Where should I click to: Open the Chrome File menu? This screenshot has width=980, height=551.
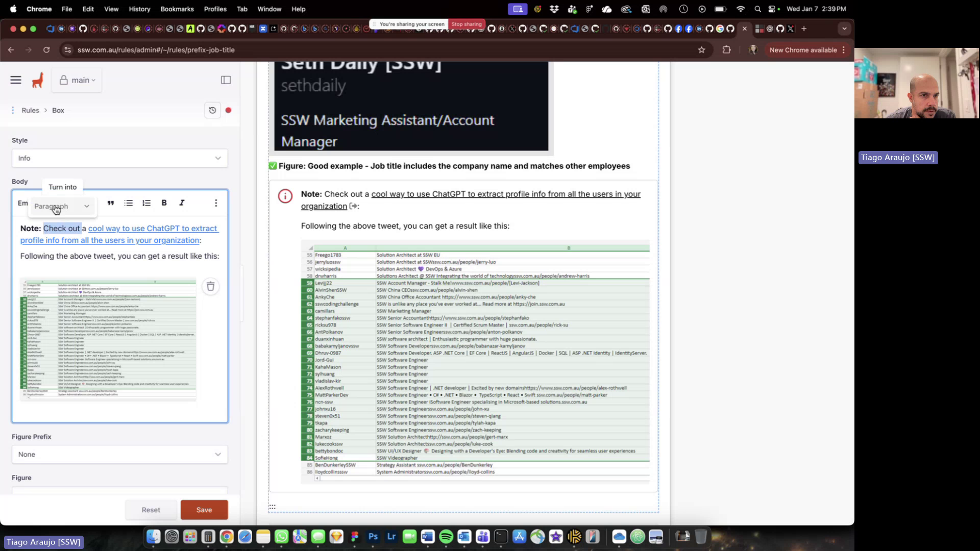point(67,9)
